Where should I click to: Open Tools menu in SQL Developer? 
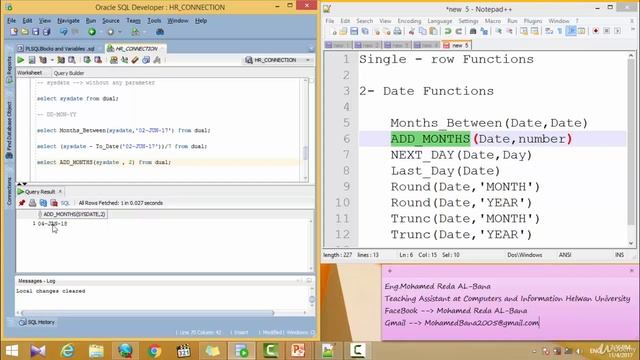point(154,20)
